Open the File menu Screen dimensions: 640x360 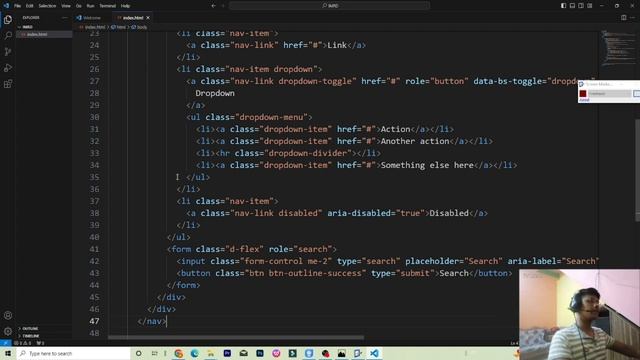18,6
